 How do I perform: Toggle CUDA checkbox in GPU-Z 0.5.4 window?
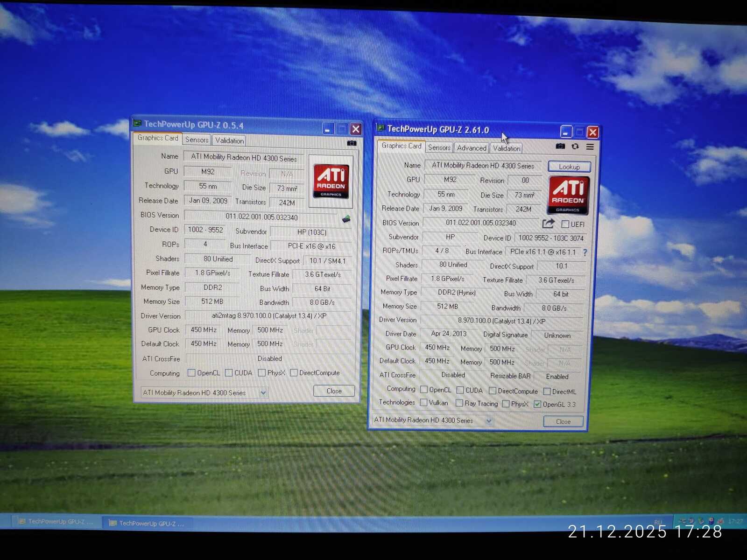point(229,372)
